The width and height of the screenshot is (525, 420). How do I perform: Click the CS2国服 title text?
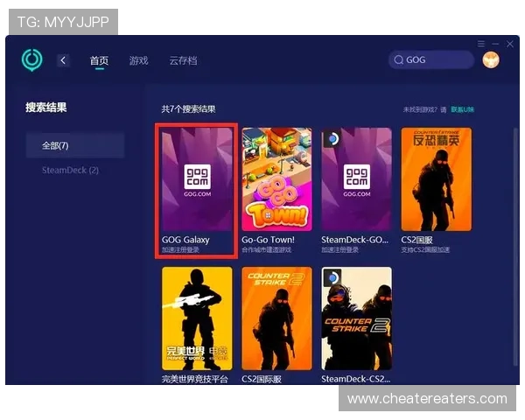point(416,240)
